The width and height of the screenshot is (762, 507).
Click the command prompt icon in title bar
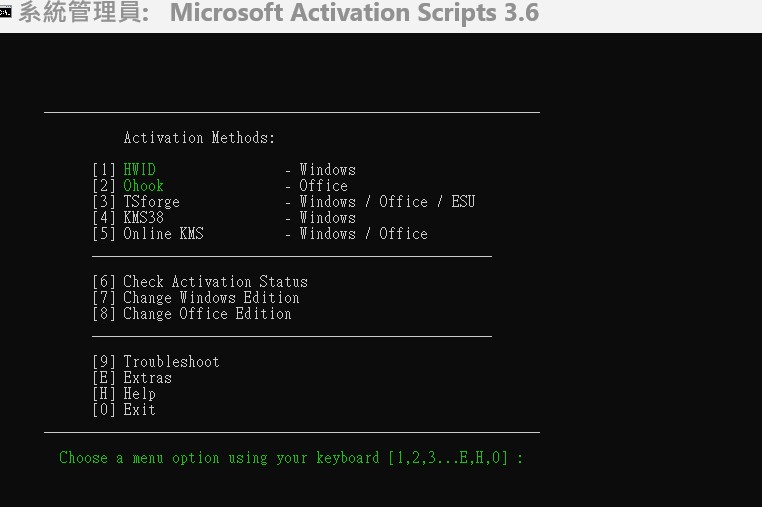[6, 13]
